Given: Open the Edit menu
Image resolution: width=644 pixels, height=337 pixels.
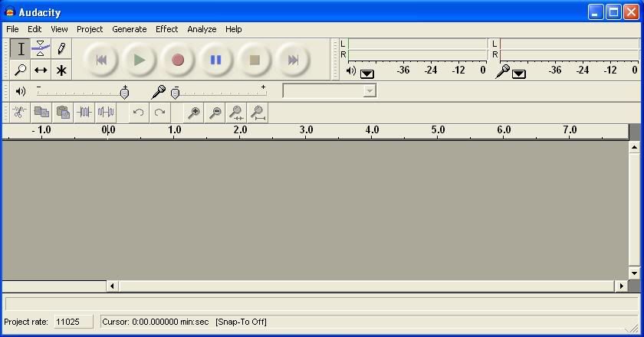Looking at the screenshot, I should [34, 29].
